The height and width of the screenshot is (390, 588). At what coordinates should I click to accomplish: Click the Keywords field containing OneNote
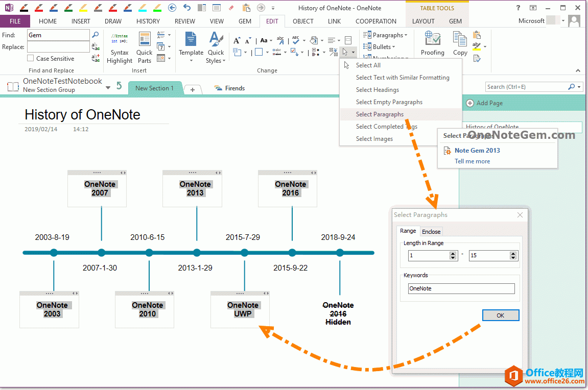pos(461,288)
